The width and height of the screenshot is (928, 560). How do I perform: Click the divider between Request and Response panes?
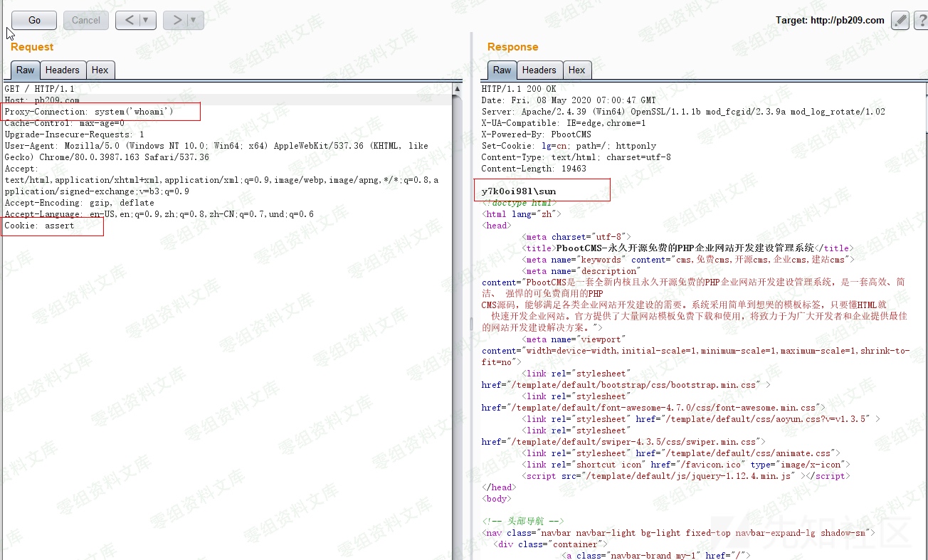point(470,324)
